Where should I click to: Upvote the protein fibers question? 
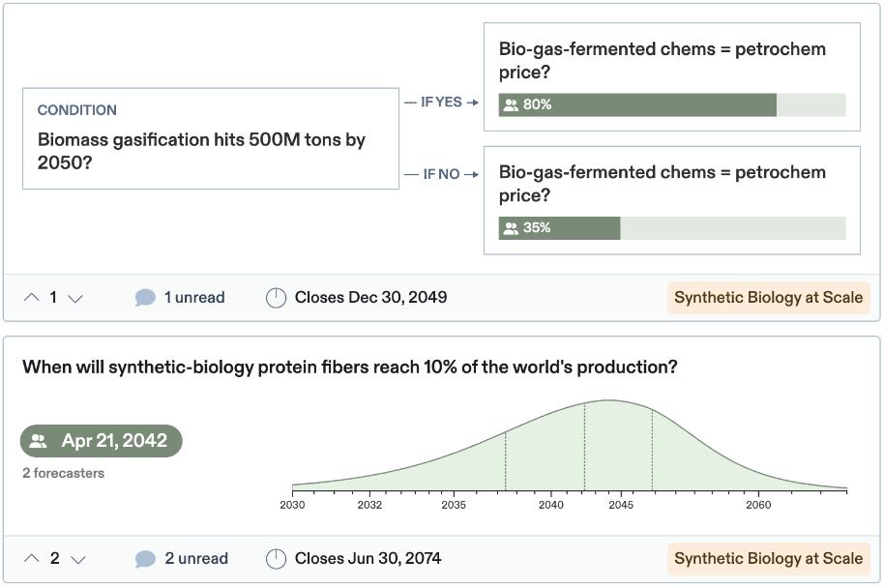click(32, 559)
